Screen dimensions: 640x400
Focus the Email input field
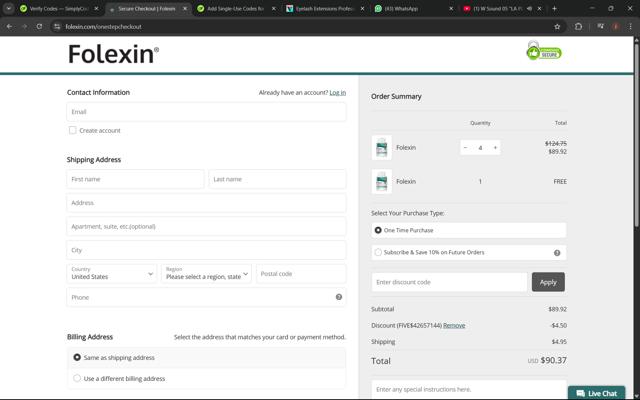[x=206, y=112]
